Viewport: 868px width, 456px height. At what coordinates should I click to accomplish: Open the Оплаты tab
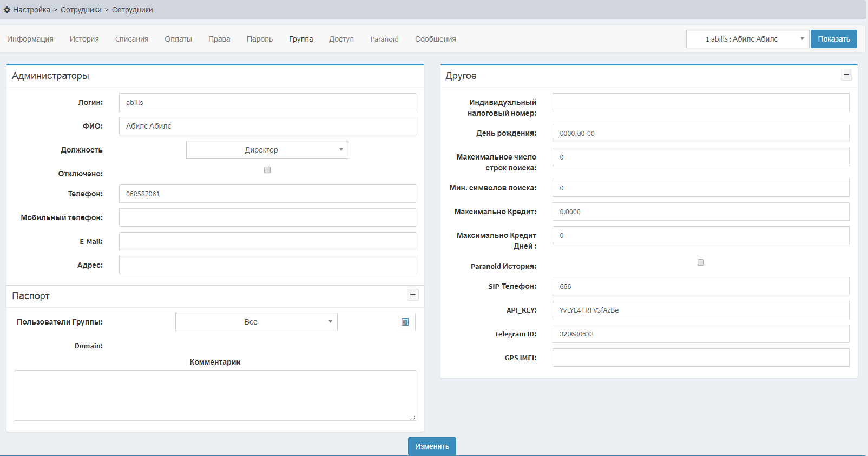click(179, 39)
